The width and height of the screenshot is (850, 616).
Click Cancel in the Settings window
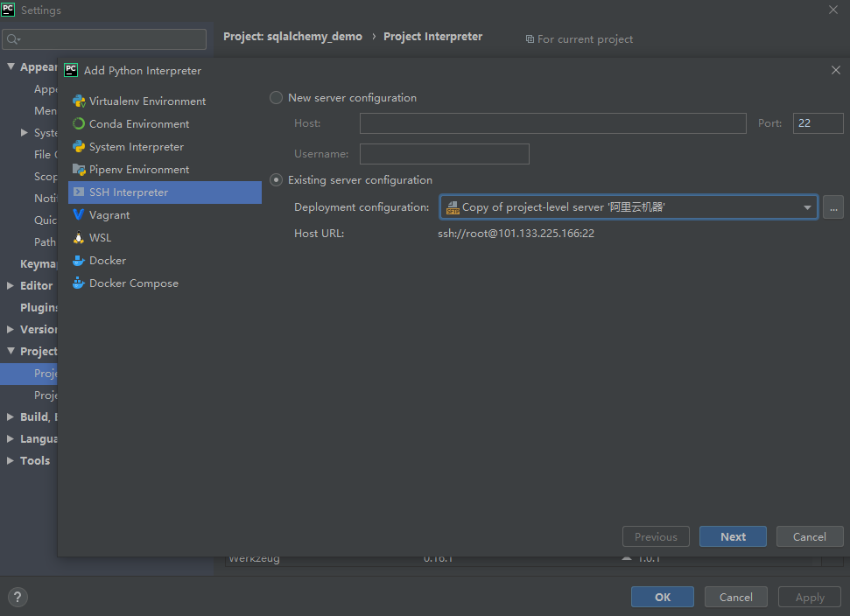coord(736,597)
